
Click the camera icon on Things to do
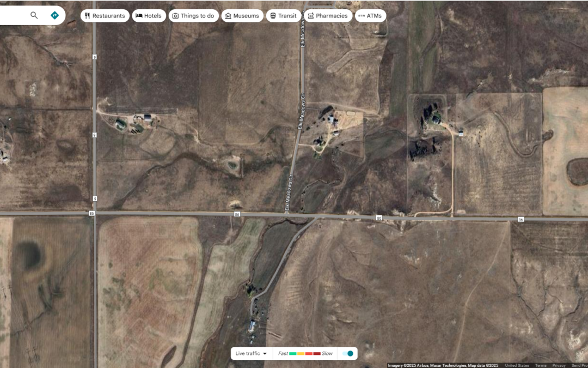[175, 15]
